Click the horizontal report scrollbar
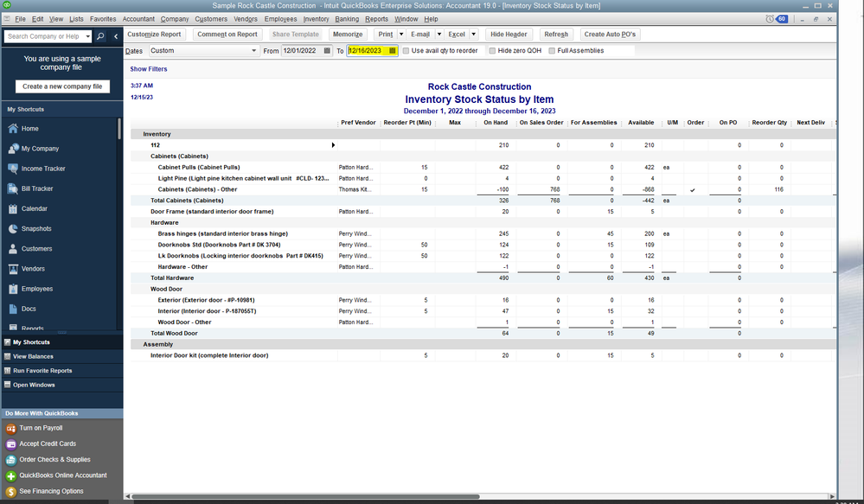 306,496
